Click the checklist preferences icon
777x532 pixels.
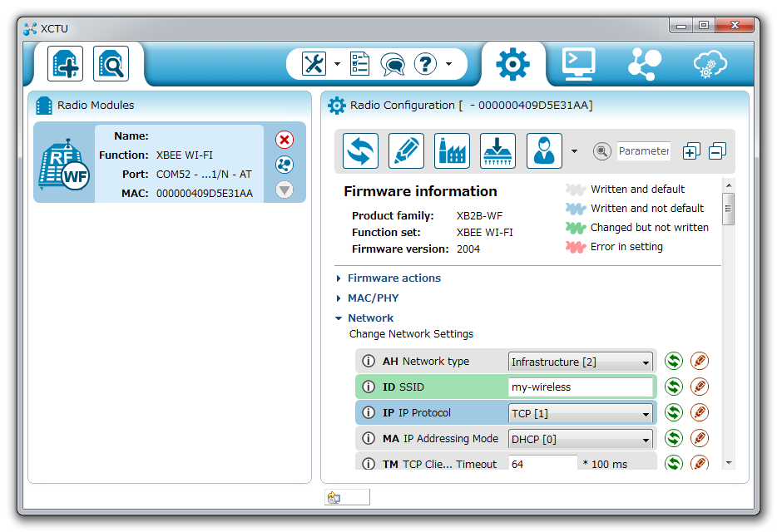pyautogui.click(x=359, y=63)
